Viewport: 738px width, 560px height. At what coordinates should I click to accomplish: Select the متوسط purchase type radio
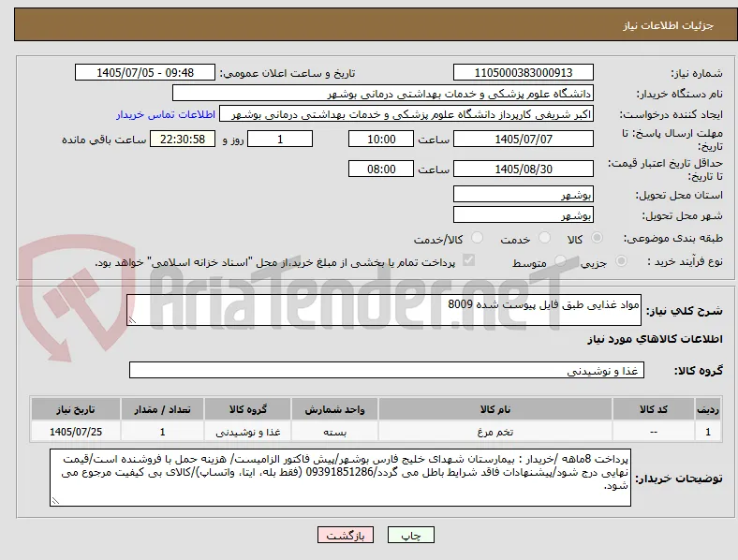point(560,261)
